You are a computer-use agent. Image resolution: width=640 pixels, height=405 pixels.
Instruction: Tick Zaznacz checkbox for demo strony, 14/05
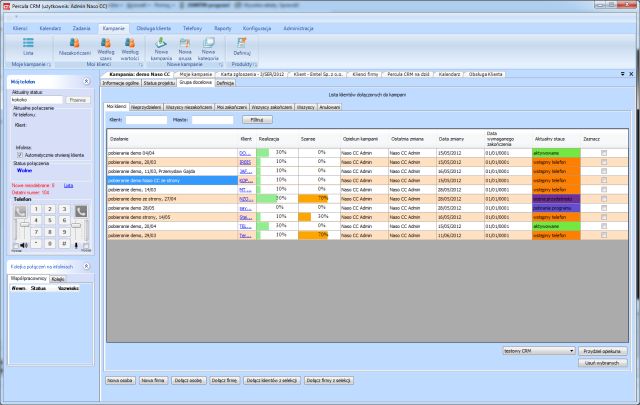[x=604, y=217]
